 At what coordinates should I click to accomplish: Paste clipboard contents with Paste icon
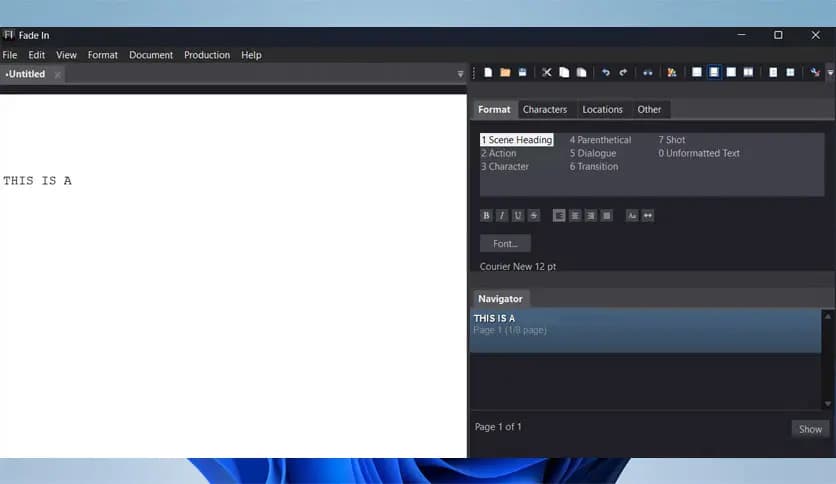click(x=582, y=72)
